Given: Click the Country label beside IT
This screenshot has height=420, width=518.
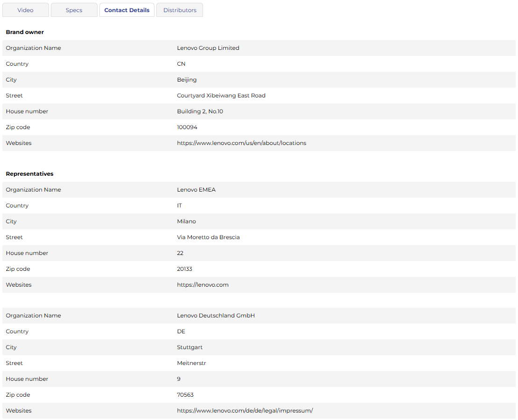Looking at the screenshot, I should 17,206.
